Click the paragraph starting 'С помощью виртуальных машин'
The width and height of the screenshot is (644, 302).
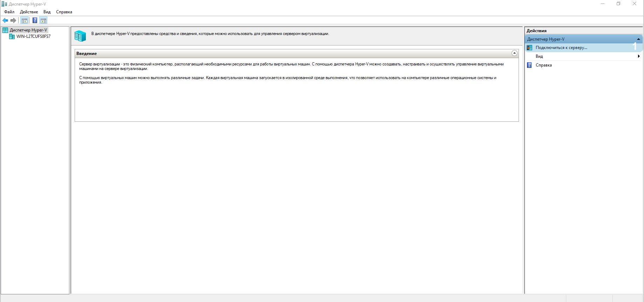tap(288, 80)
